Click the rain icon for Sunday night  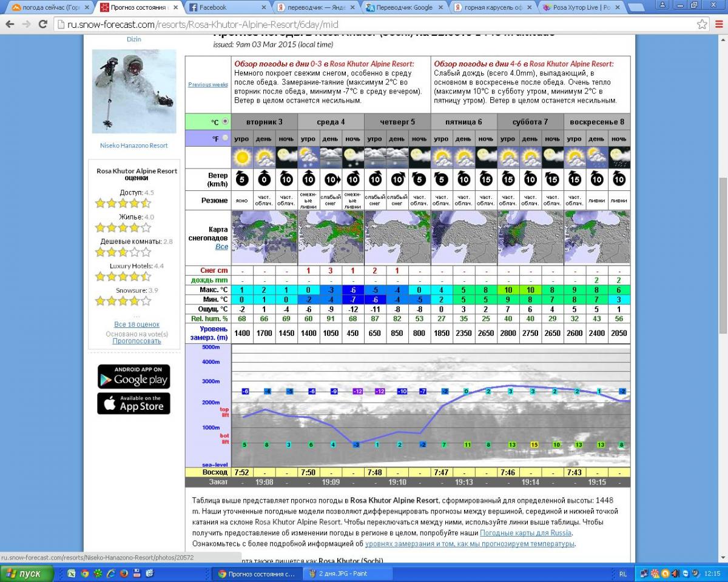pyautogui.click(x=619, y=158)
